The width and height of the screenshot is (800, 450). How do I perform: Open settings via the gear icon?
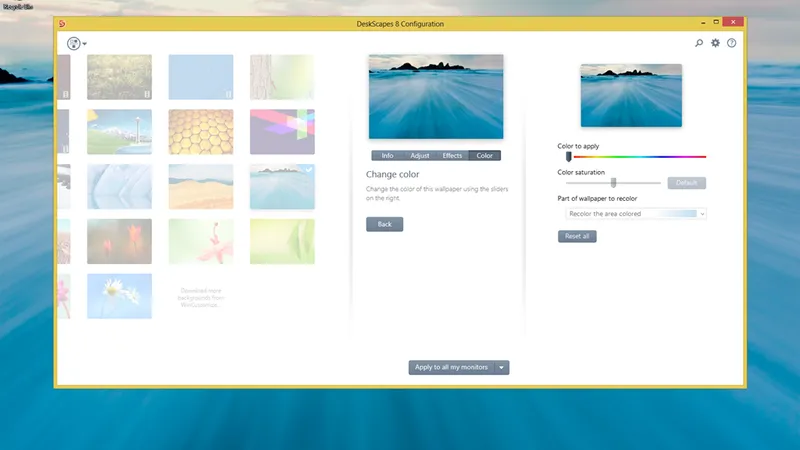tap(715, 43)
